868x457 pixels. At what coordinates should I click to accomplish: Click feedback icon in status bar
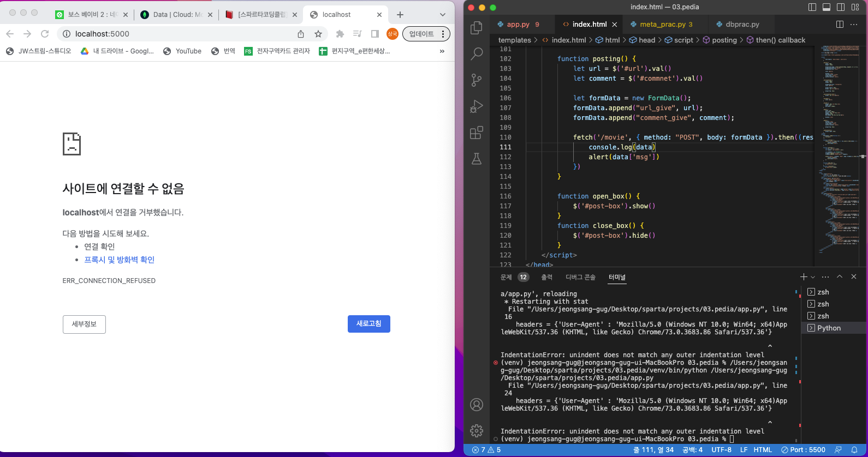[838, 450]
